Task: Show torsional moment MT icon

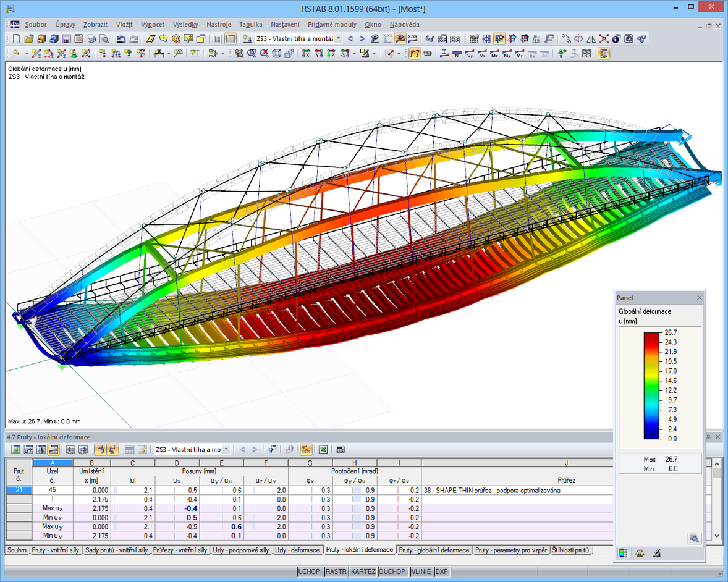Action: tap(495, 53)
